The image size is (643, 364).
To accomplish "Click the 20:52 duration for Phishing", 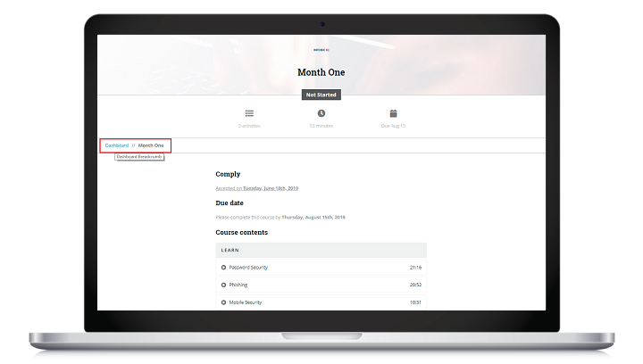I will [x=415, y=285].
